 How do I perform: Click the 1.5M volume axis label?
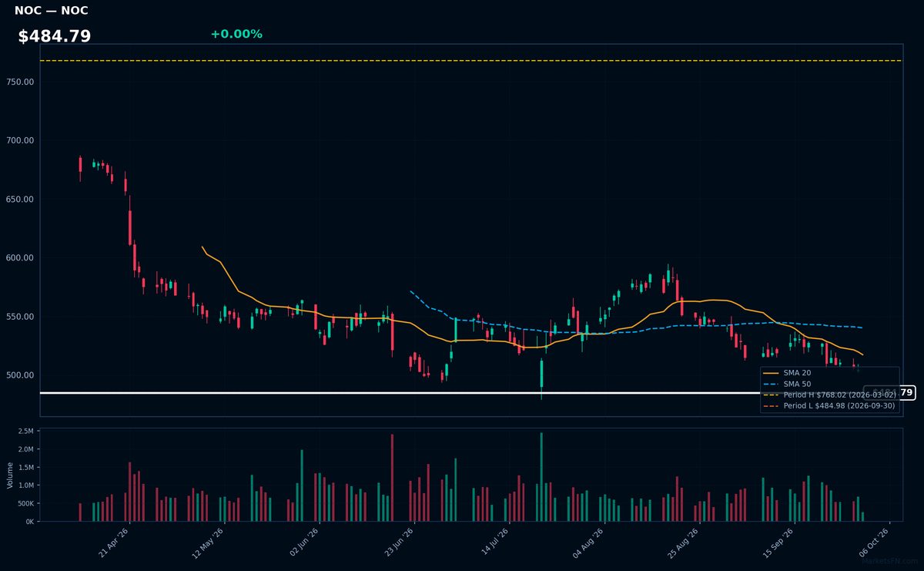click(25, 467)
